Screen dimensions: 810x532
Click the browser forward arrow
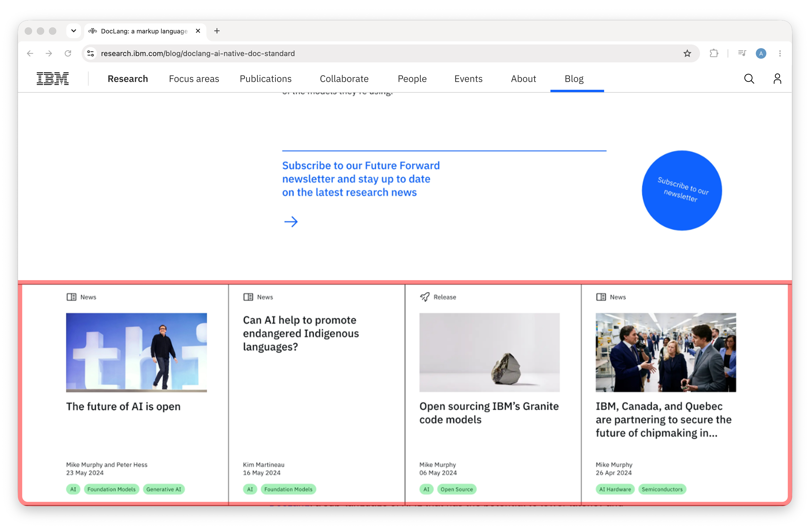point(49,53)
